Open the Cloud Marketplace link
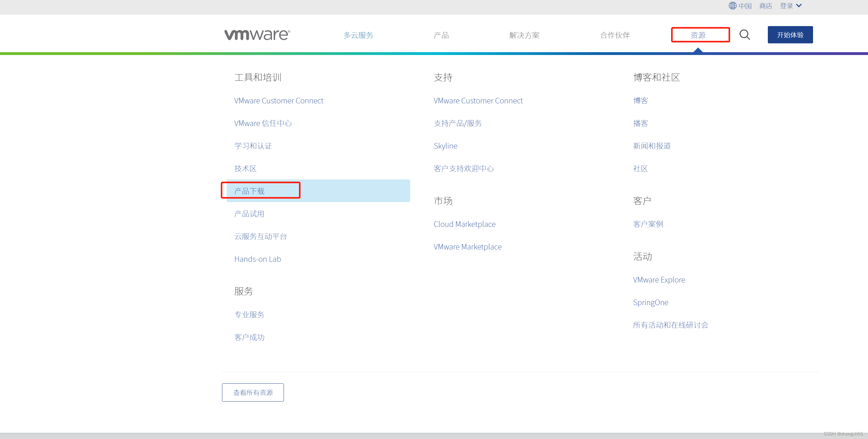Image resolution: width=868 pixels, height=439 pixels. (464, 224)
